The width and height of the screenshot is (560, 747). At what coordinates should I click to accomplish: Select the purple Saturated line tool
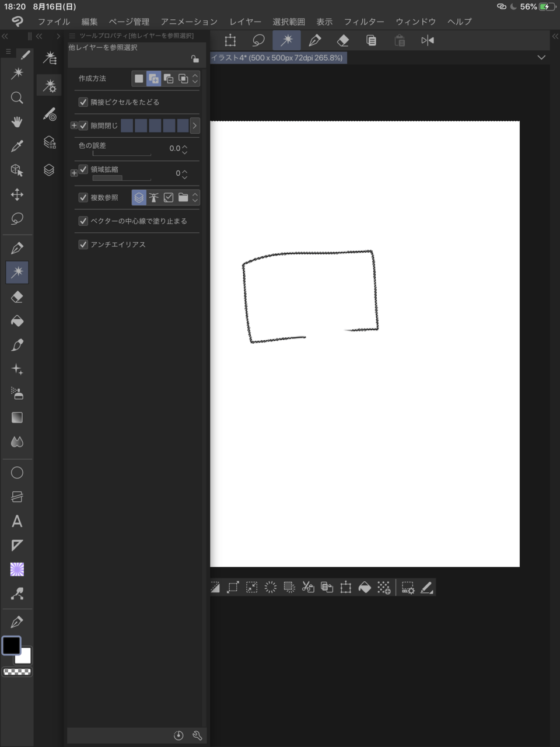[x=17, y=570]
